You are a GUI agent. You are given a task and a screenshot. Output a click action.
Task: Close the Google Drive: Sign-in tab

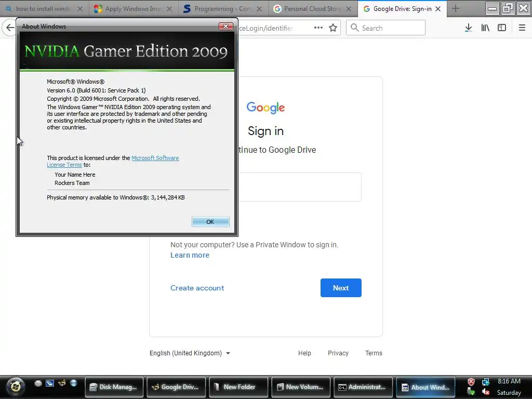pos(438,9)
